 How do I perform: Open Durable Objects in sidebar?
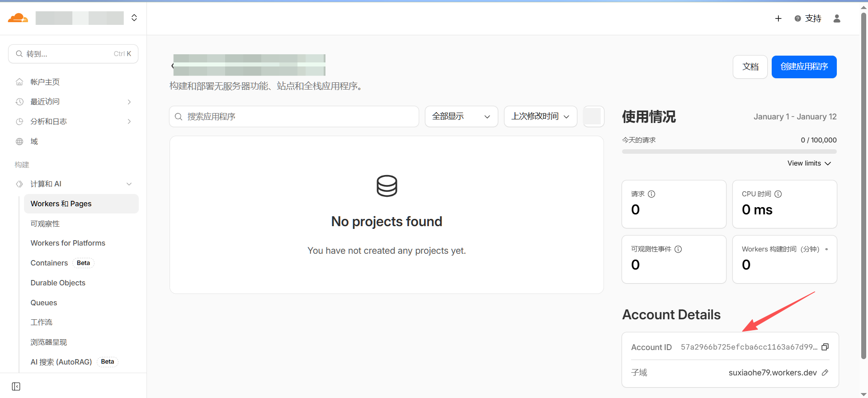58,283
